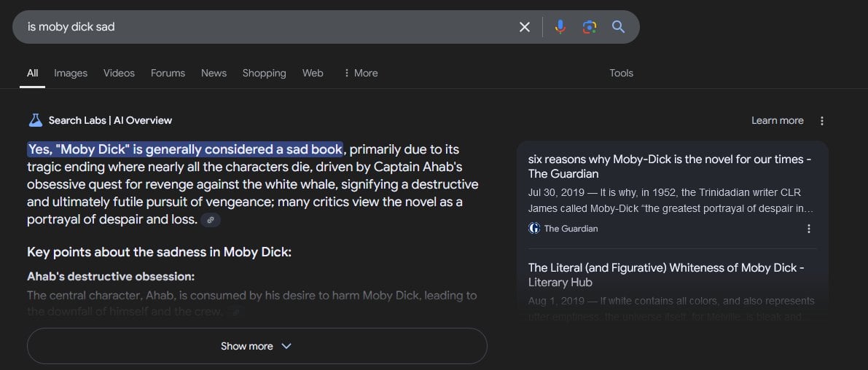
Task: Click 'The Guardian' source name label
Action: click(x=571, y=229)
